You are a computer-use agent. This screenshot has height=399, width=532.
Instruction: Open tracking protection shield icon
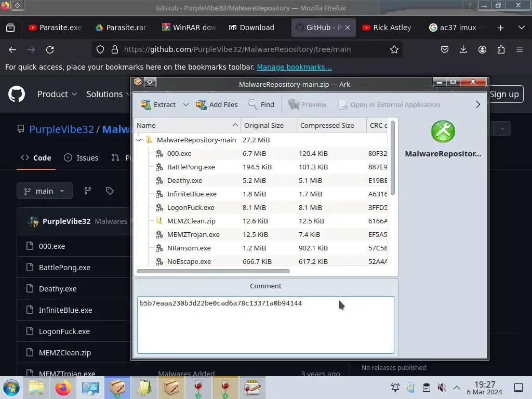point(100,49)
